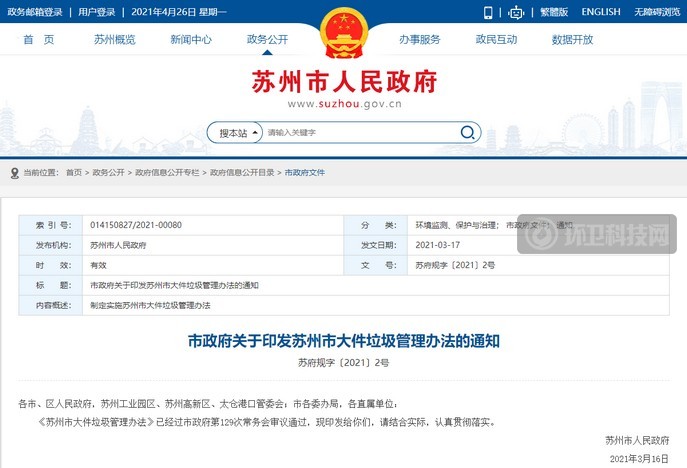
Task: Open the mobile version phone icon
Action: (488, 12)
